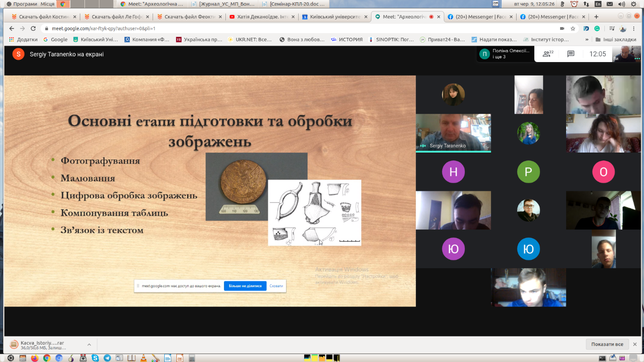The height and width of the screenshot is (362, 644).
Task: Bookmark this page with the star icon
Action: click(573, 28)
